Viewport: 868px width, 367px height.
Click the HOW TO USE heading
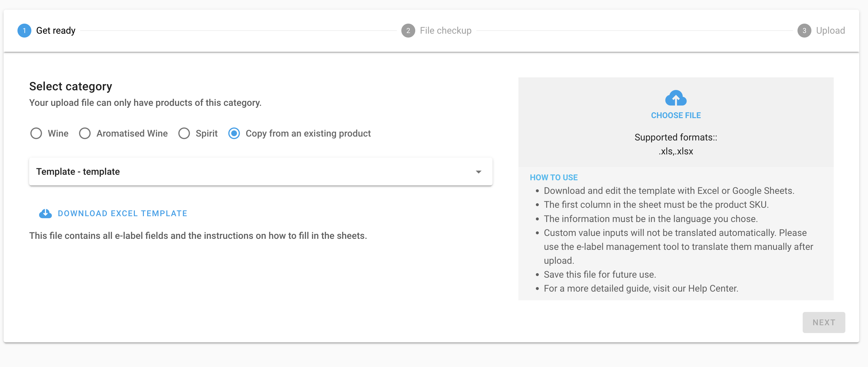pos(554,177)
